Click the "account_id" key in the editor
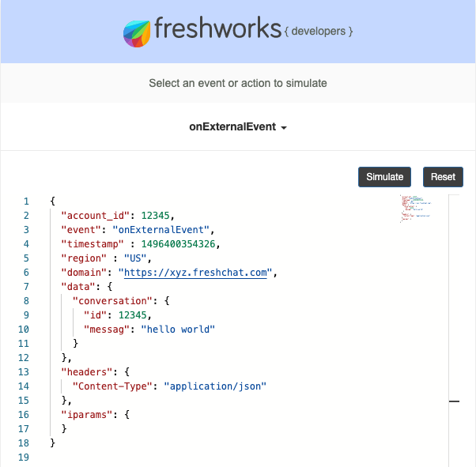Screen dimensions: 476x467 coord(96,216)
